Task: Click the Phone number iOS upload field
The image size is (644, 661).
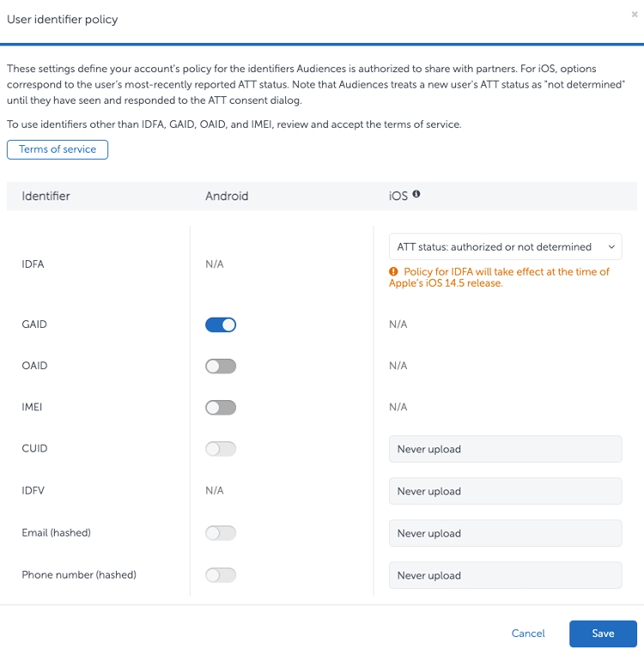Action: (505, 575)
